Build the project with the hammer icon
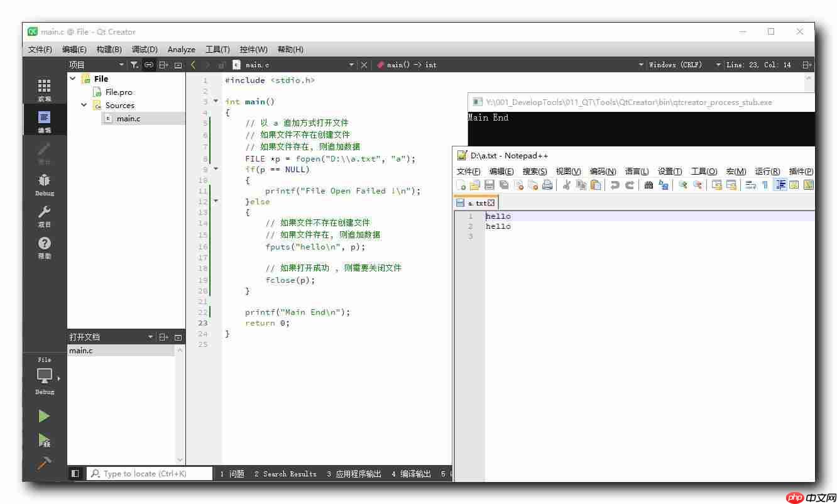The width and height of the screenshot is (837, 504). (x=44, y=463)
